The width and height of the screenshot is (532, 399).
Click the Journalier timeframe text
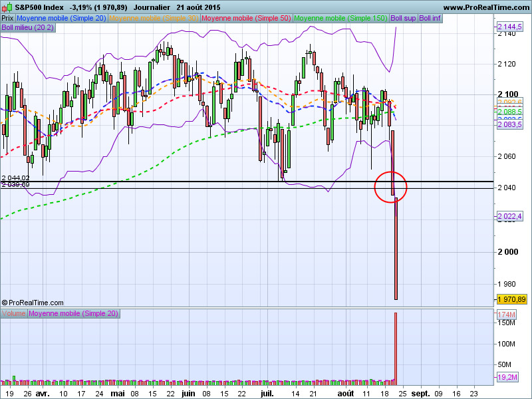tap(152, 7)
